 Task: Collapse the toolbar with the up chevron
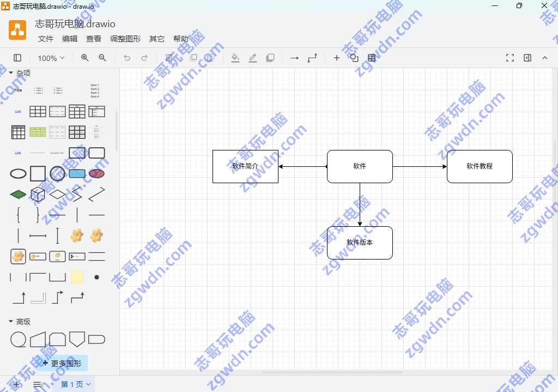(544, 58)
